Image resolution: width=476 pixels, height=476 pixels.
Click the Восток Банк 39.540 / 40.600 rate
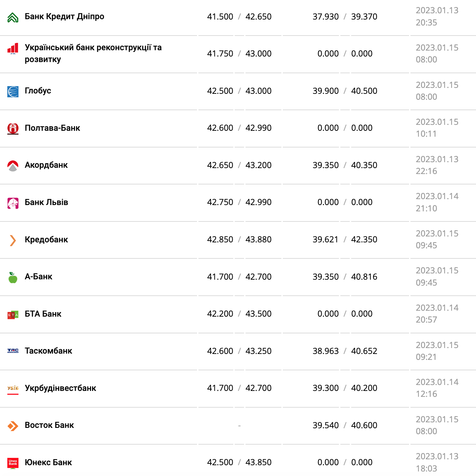345,425
